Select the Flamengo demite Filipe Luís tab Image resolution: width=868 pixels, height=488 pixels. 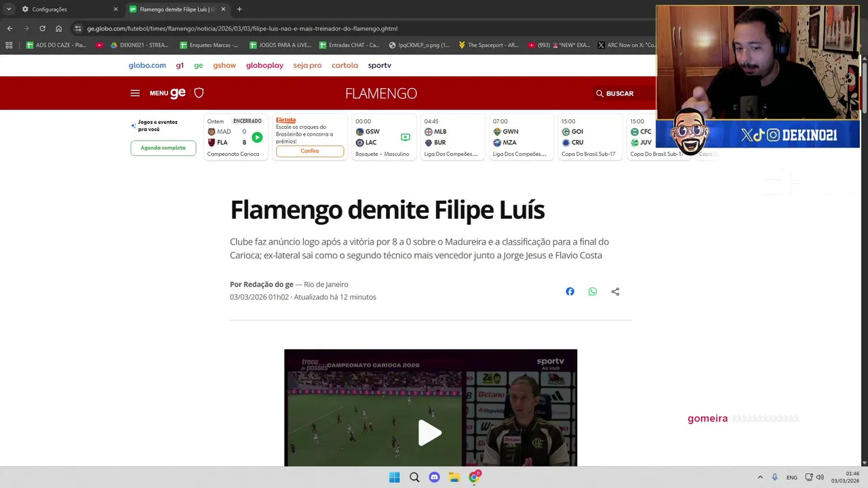[x=178, y=9]
